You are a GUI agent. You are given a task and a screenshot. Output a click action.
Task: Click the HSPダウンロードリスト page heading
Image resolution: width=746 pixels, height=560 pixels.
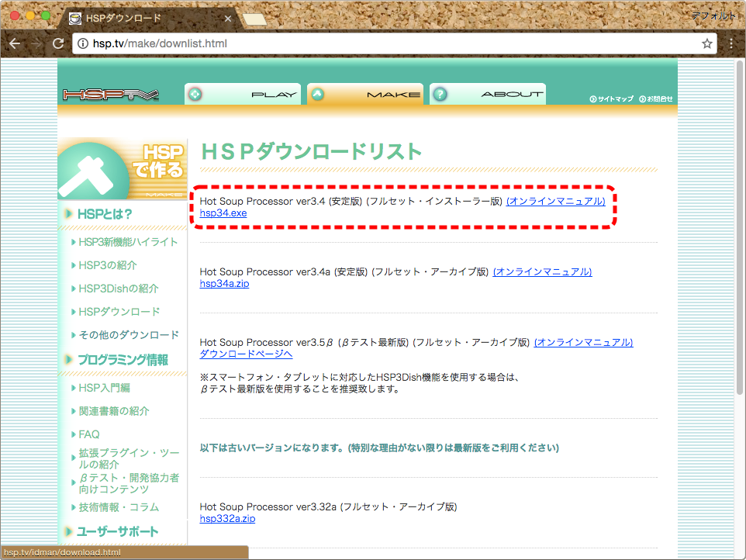point(312,152)
